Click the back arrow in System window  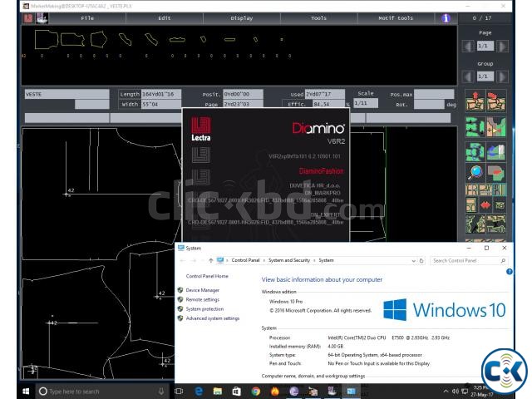coord(183,260)
